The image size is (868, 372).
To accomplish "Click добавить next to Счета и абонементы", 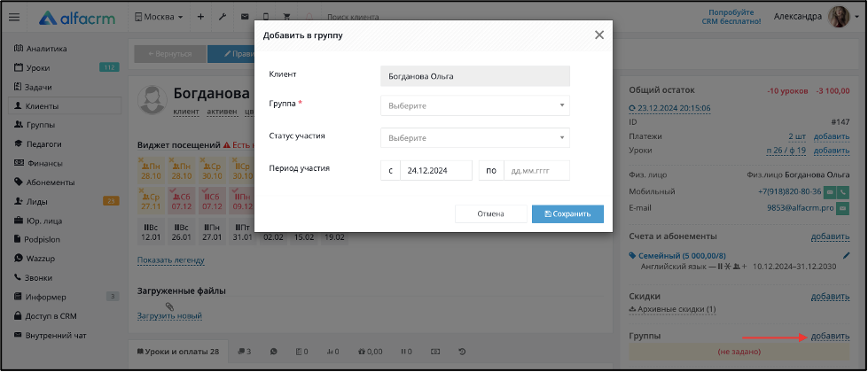I will (831, 236).
